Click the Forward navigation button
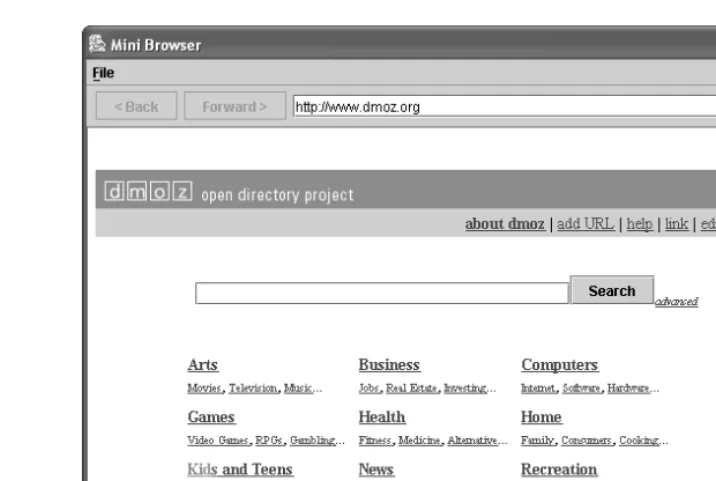 click(235, 106)
